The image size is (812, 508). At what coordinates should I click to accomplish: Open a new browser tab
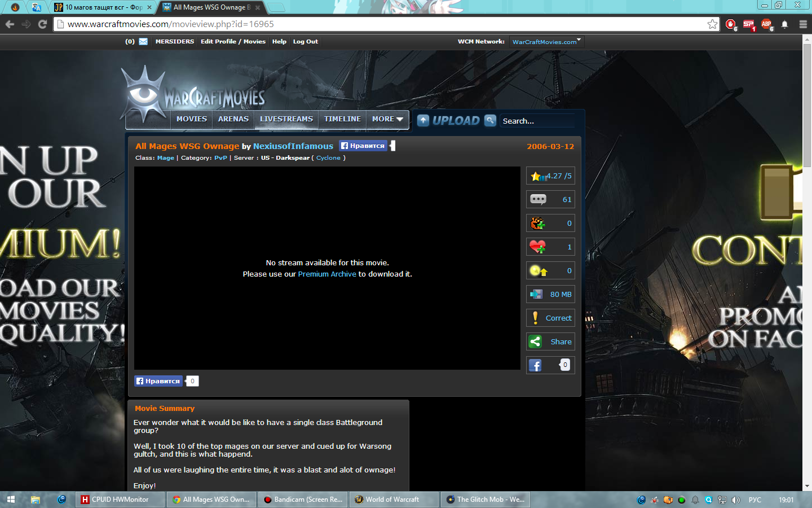tap(276, 7)
